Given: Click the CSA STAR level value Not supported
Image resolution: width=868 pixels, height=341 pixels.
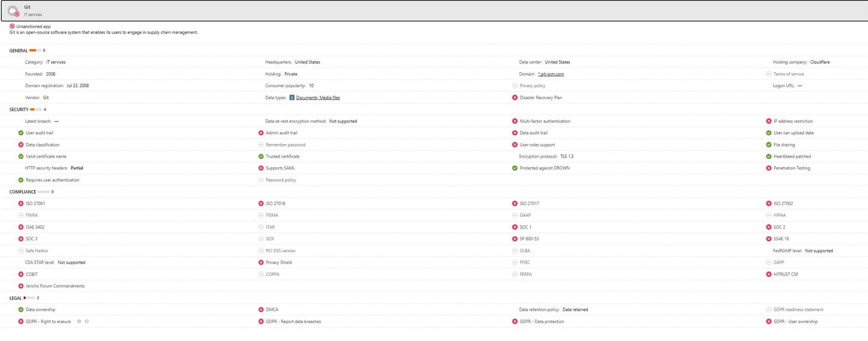Looking at the screenshot, I should (71, 262).
